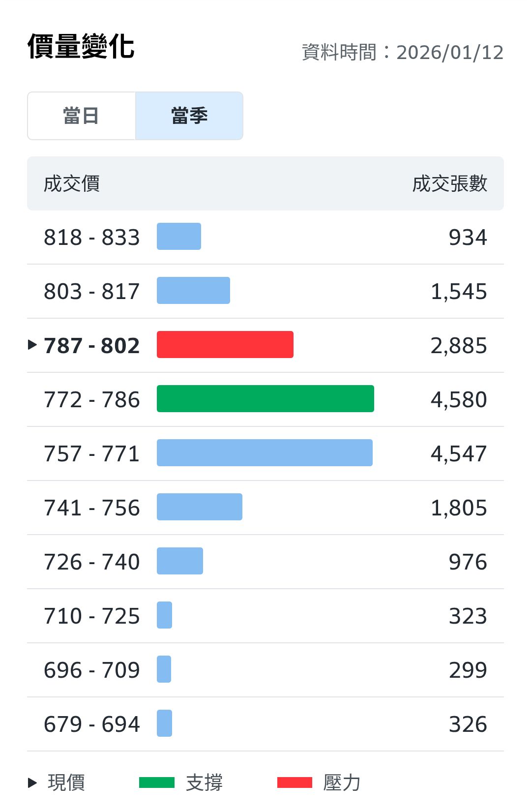Select the 818 - 833 price row

(265, 237)
